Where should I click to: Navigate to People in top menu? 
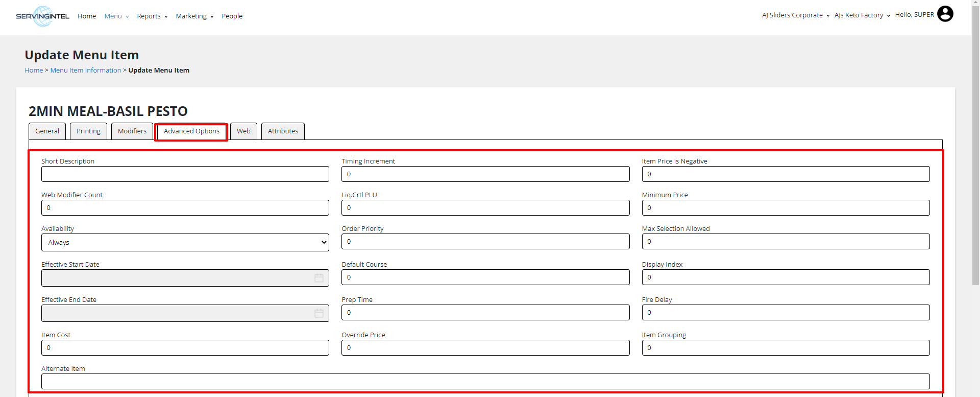(x=232, y=16)
